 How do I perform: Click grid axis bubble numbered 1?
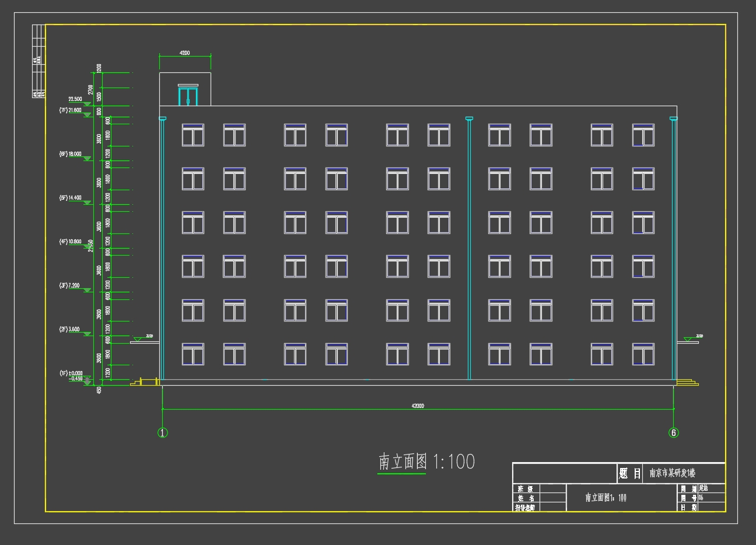click(x=163, y=432)
